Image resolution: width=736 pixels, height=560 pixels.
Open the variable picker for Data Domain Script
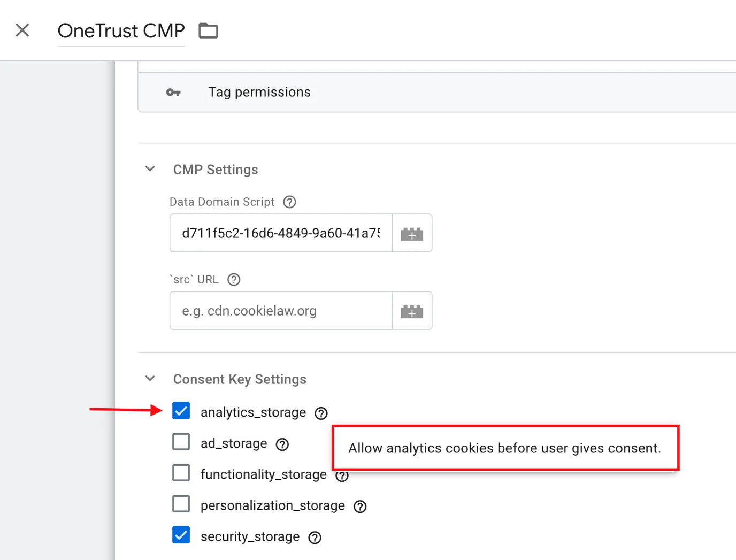[x=412, y=233]
